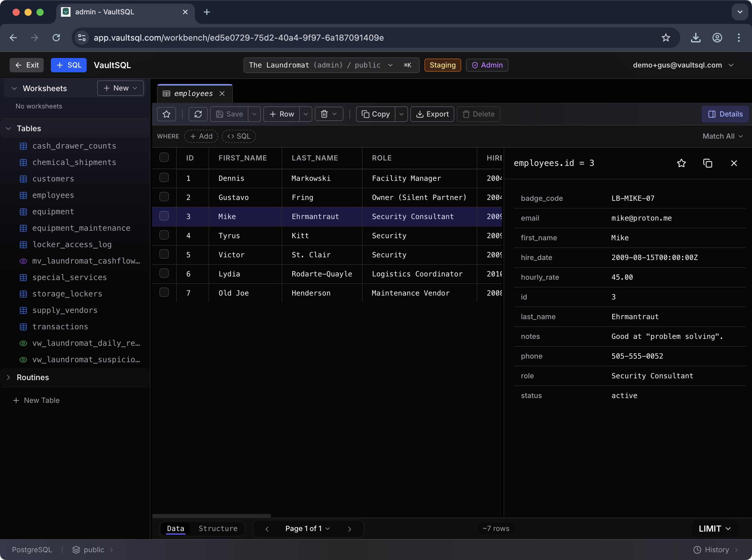The width and height of the screenshot is (752, 560).
Task: Bookmark this page with the browser star
Action: pyautogui.click(x=666, y=38)
